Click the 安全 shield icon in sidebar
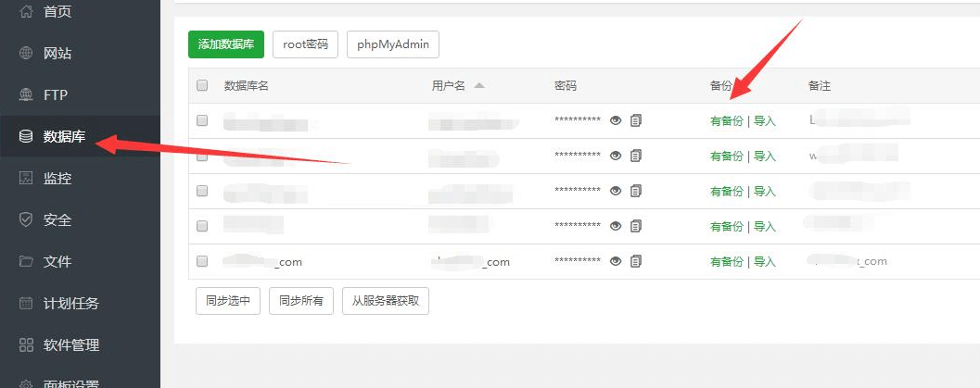Viewport: 980px width, 388px height. 26,219
